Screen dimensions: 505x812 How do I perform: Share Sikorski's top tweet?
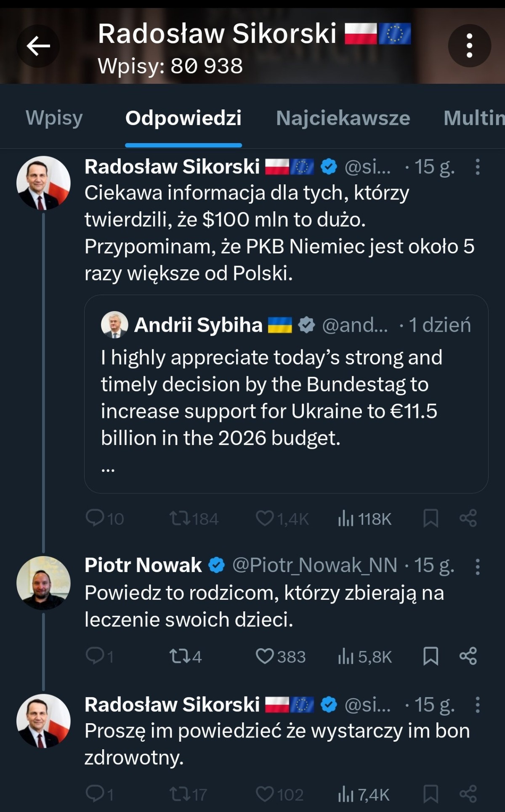click(468, 519)
